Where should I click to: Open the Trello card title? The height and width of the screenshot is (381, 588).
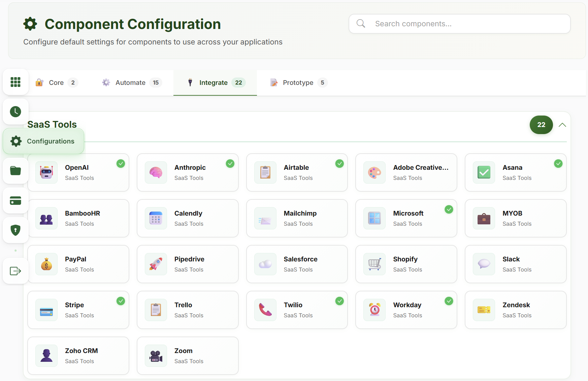click(x=183, y=305)
